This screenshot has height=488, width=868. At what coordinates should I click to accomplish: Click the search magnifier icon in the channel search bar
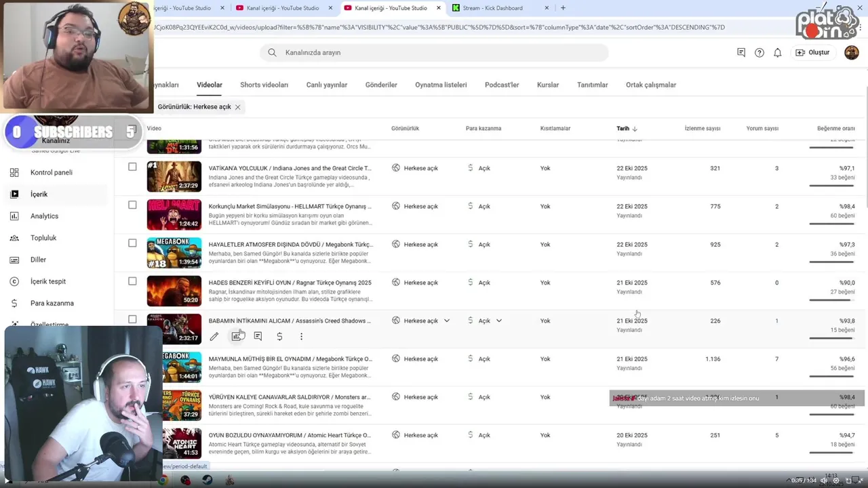pyautogui.click(x=272, y=52)
